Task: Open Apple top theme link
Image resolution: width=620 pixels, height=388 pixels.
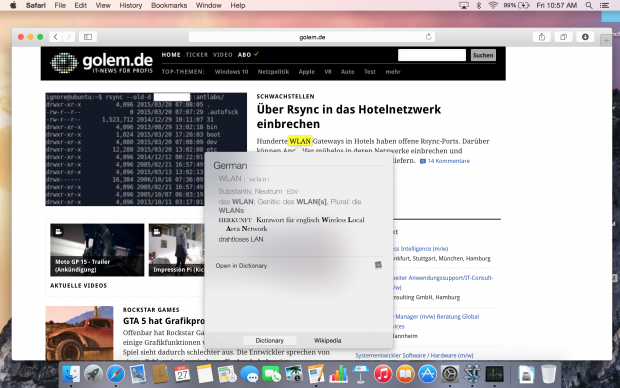Action: coord(306,72)
